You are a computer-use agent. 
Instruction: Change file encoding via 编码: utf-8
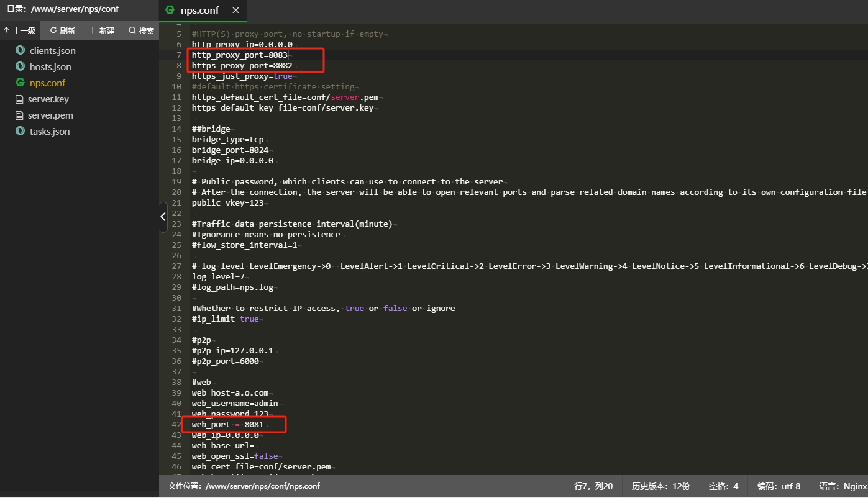tap(779, 486)
